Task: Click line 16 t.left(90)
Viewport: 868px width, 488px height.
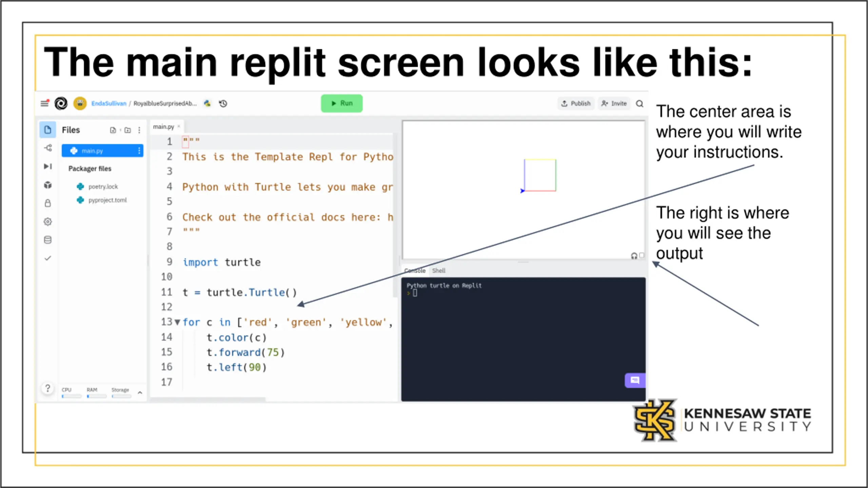Action: pos(237,367)
